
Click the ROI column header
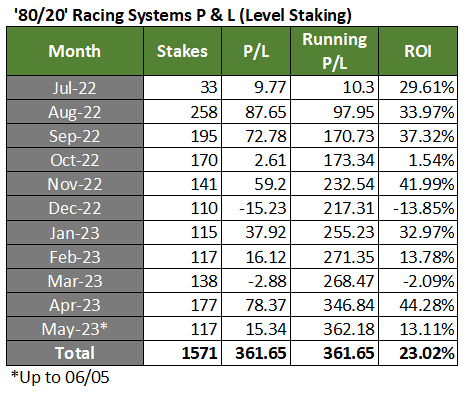point(418,51)
